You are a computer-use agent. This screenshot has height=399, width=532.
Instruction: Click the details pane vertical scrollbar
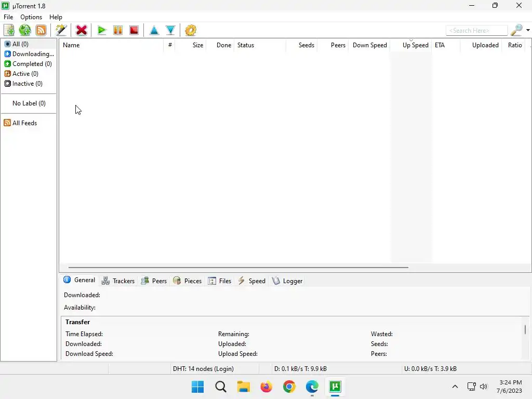[x=525, y=329]
